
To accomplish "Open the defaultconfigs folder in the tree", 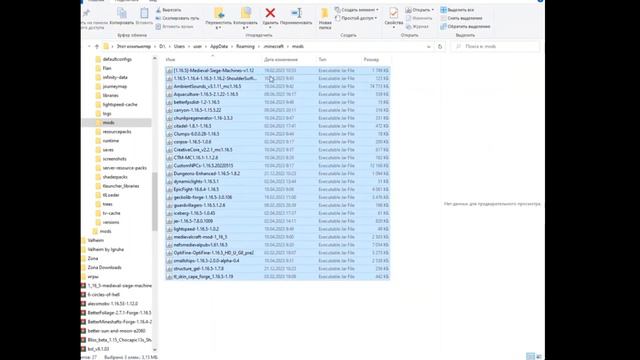I will 117,59.
